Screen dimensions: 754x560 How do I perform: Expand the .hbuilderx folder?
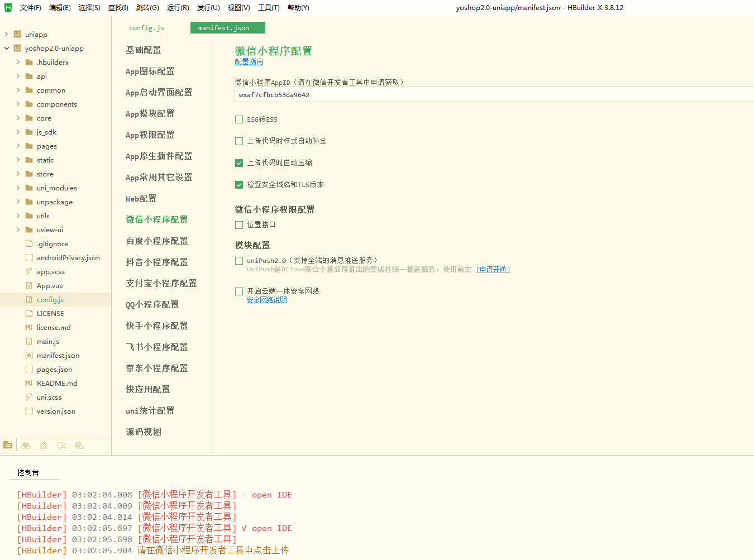(18, 62)
